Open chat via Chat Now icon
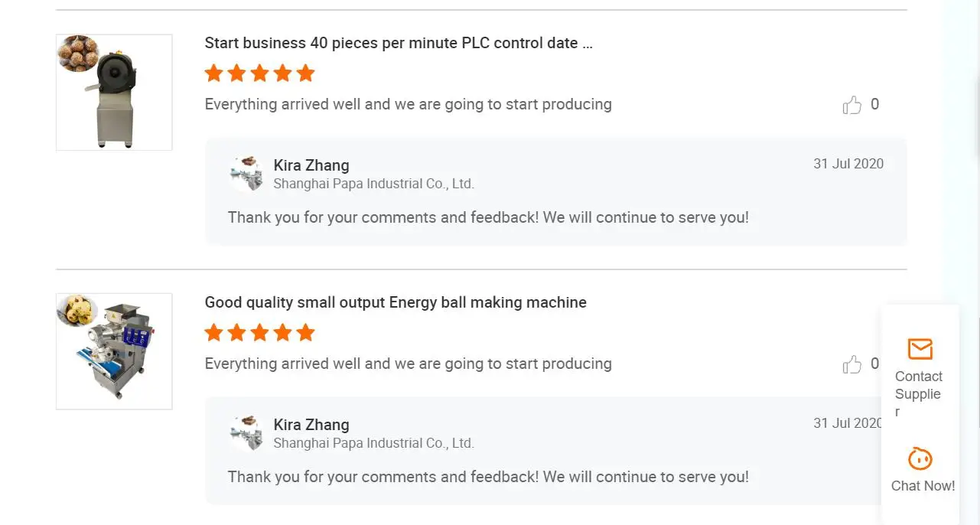 point(920,458)
